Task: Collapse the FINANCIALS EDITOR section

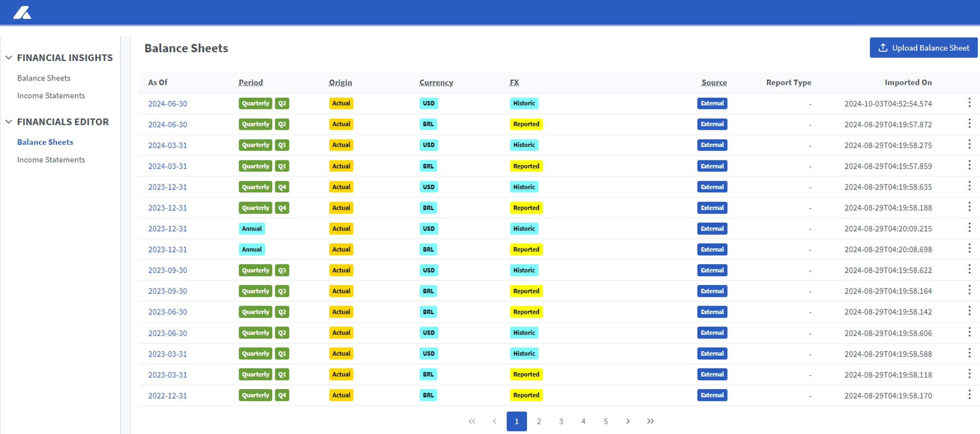Action: (x=9, y=122)
